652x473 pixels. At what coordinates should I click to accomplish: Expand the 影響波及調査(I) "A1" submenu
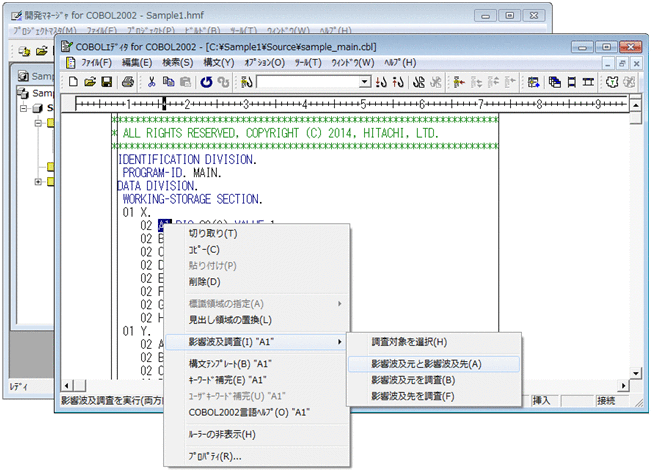coord(256,342)
